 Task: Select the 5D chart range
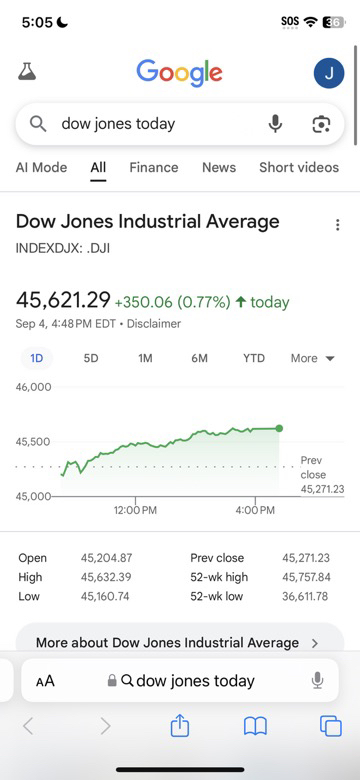tap(91, 358)
